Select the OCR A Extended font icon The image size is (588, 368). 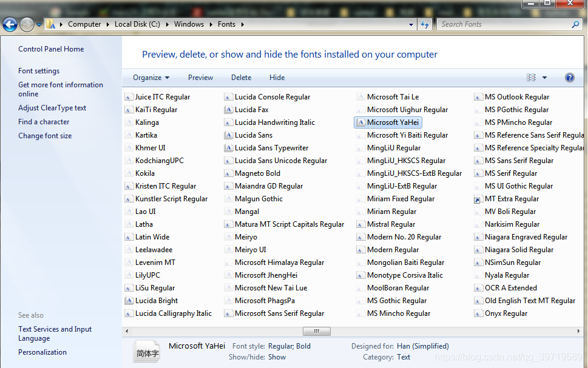coord(478,288)
